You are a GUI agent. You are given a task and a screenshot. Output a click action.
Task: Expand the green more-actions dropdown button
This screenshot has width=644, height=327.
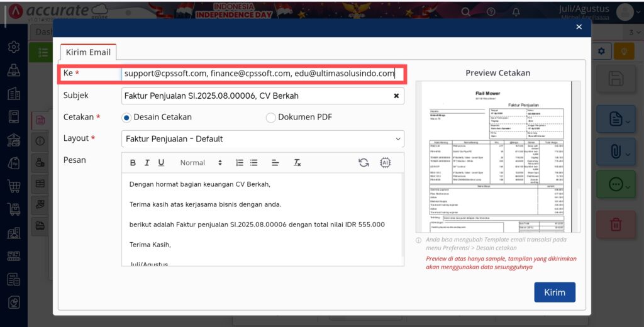[x=616, y=184]
